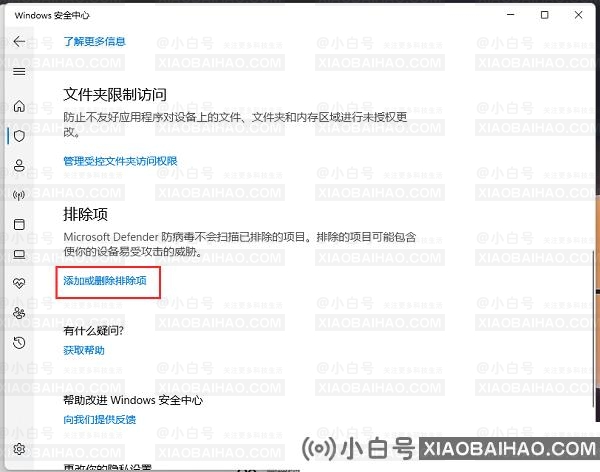This screenshot has width=600, height=472.
Task: Open Firewall & network protection icon
Action: click(x=19, y=195)
